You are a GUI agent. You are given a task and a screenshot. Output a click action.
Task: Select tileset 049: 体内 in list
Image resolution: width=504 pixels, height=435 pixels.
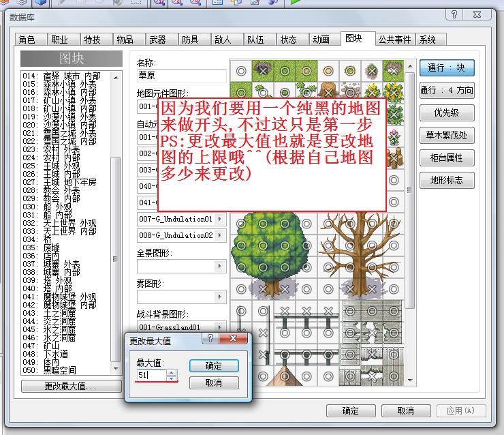coord(66,362)
